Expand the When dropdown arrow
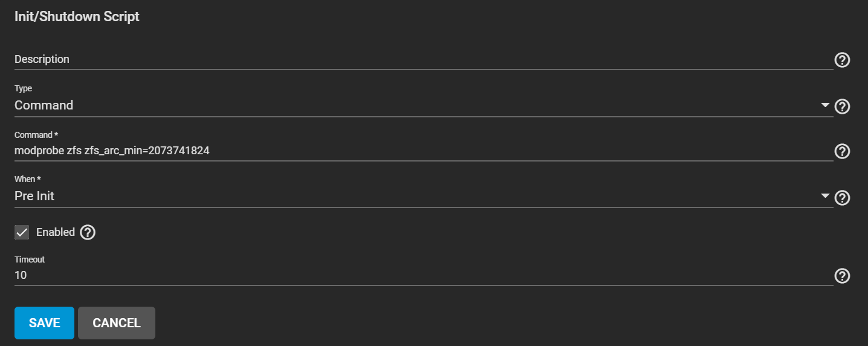This screenshot has height=346, width=868. pos(825,196)
